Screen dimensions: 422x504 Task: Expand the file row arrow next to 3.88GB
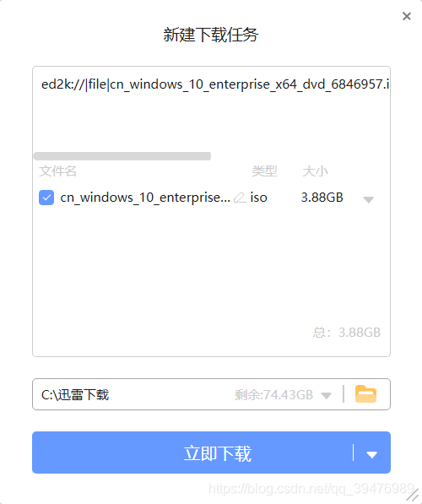368,199
